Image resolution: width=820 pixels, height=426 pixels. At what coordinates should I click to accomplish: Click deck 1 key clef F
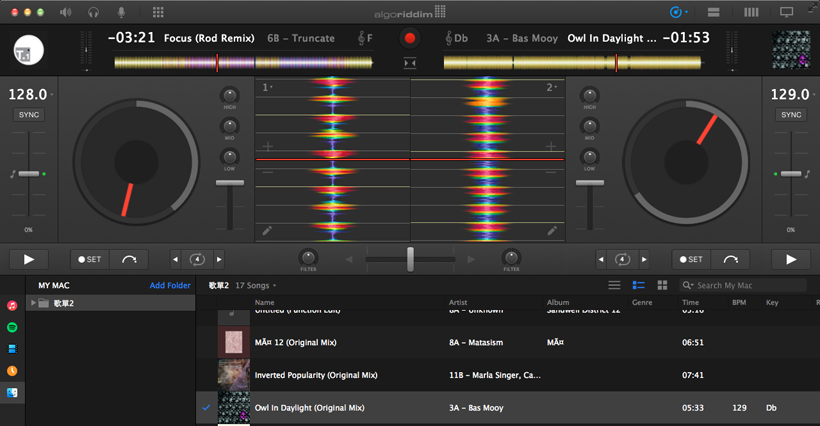point(366,38)
